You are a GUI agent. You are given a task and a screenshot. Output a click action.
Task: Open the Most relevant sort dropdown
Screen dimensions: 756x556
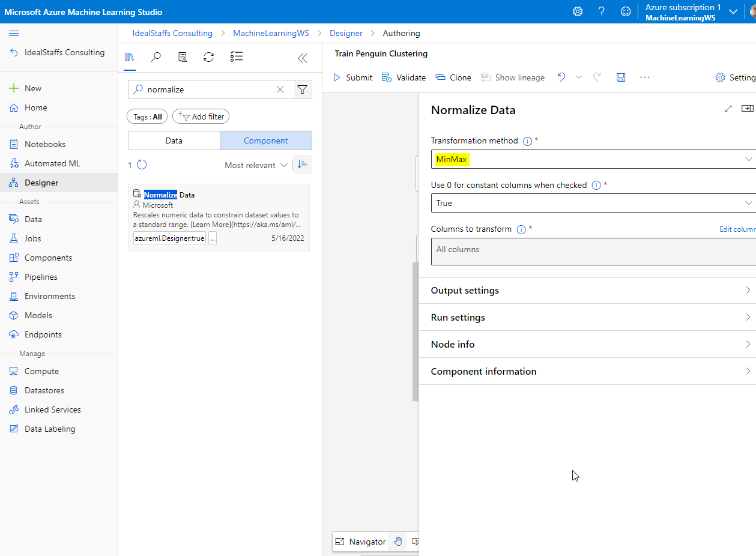coord(256,165)
